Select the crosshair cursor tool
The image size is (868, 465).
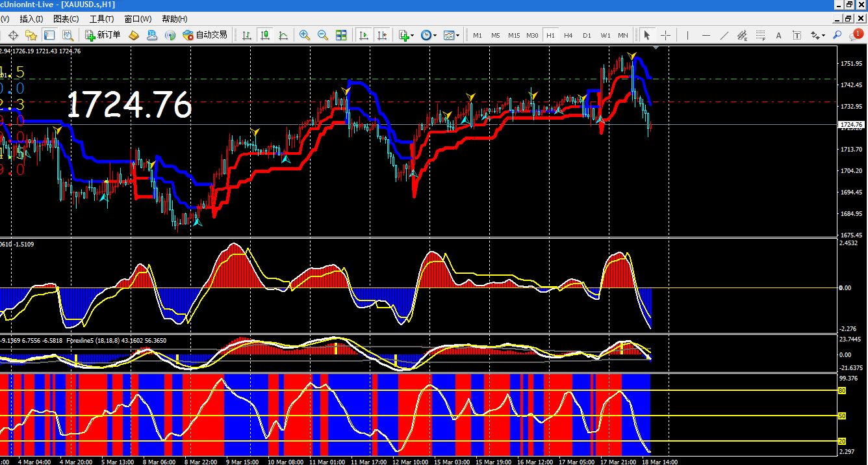(665, 35)
